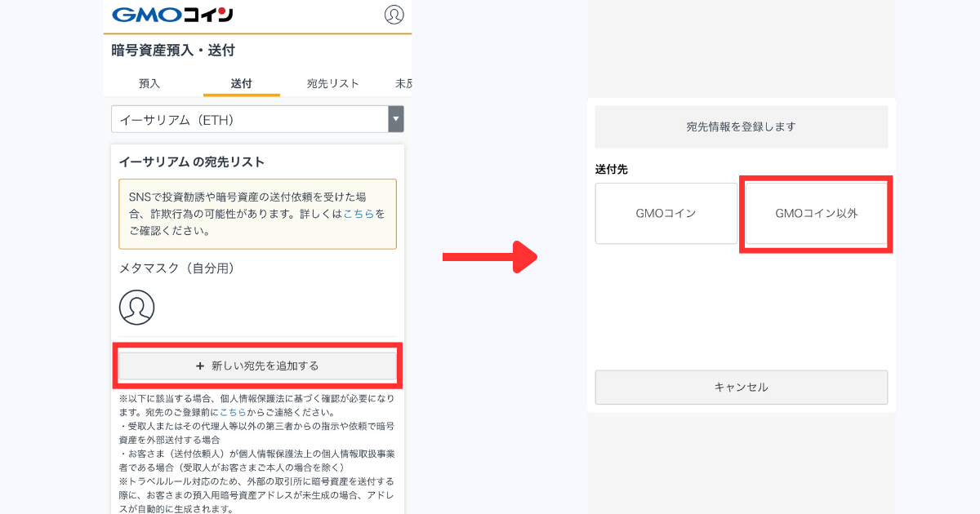The height and width of the screenshot is (514, 980).
Task: Switch to the 預入 tab
Action: tap(149, 83)
